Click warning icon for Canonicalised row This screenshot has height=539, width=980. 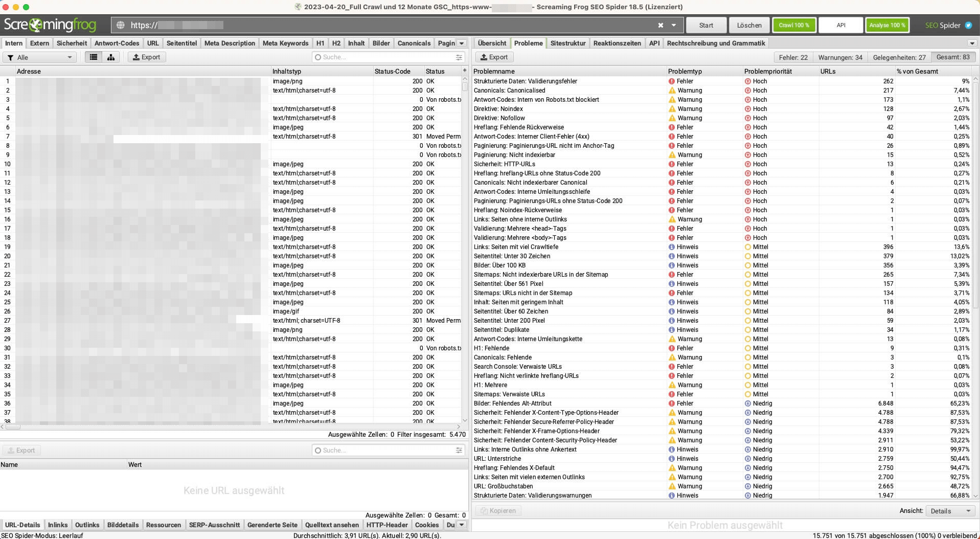tap(672, 91)
